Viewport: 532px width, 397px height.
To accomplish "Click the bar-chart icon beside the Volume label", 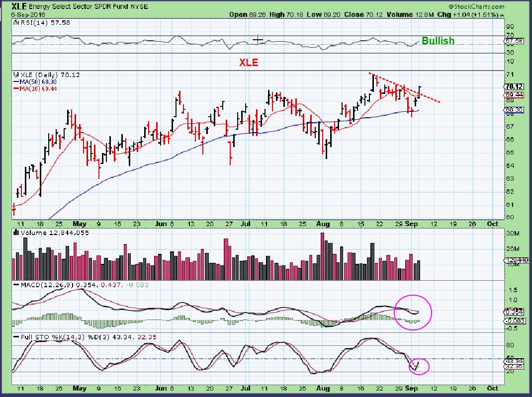I will pos(16,233).
